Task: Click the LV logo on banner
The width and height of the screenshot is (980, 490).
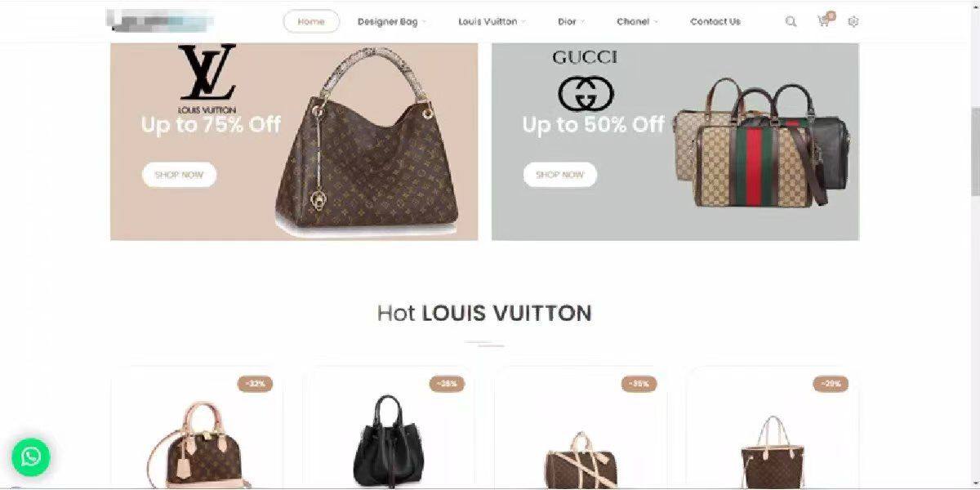Action: point(207,79)
